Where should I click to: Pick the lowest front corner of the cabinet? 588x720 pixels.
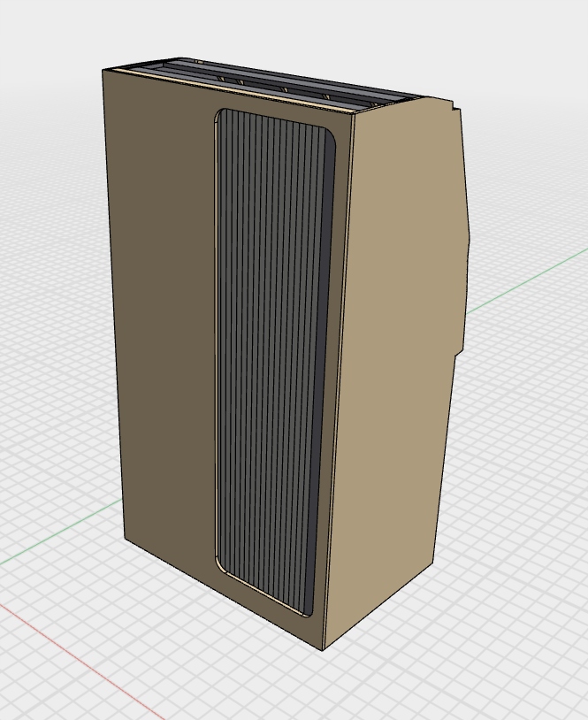click(323, 650)
